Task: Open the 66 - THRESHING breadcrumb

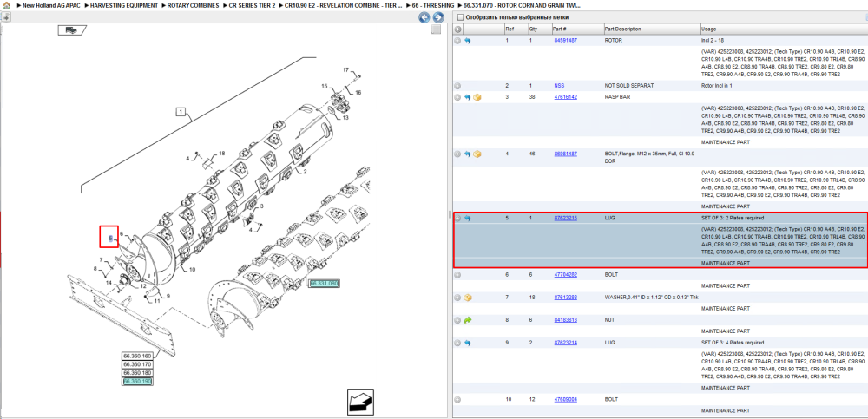Action: coord(432,5)
